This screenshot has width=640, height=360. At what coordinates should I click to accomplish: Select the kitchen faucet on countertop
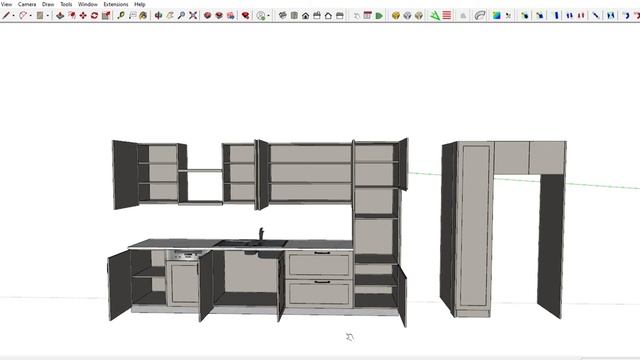pyautogui.click(x=261, y=234)
